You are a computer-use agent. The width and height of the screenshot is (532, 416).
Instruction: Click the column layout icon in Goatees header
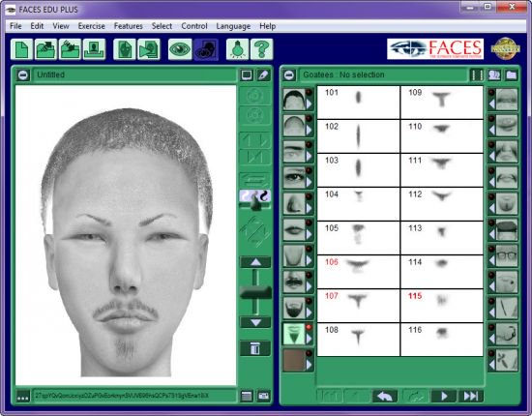477,75
